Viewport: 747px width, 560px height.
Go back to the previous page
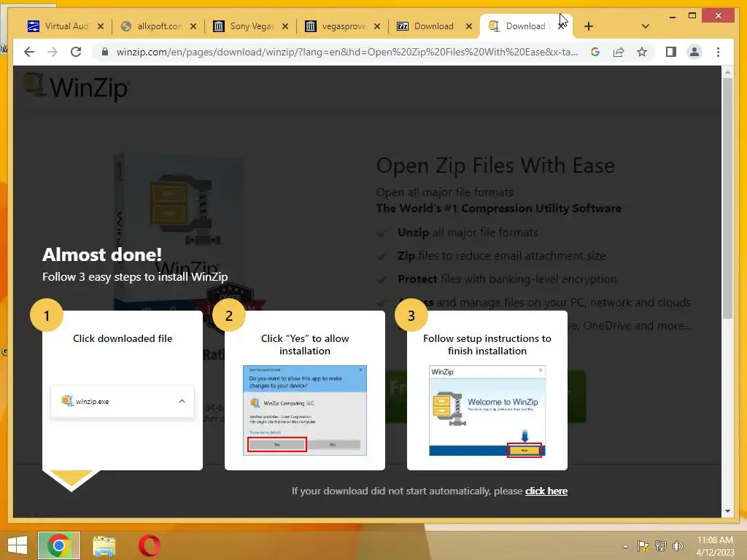(x=29, y=52)
